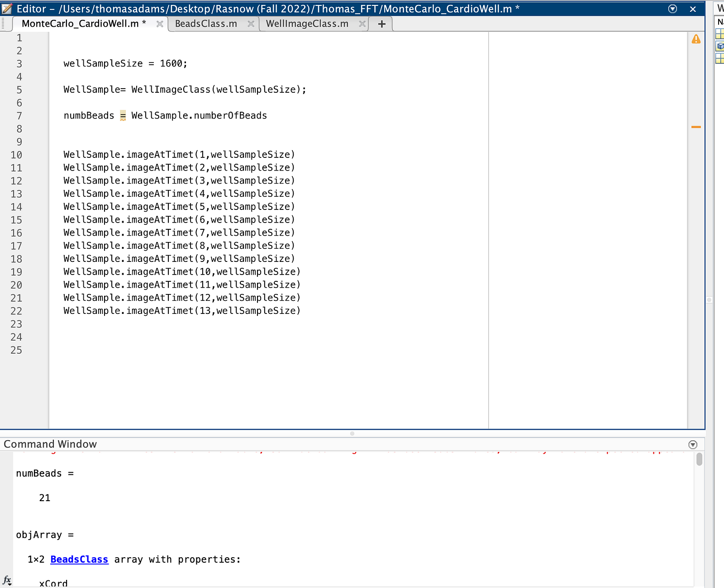Click 'WellSample.imageAtTimet(1,wellSampleSize)' line
724x588 pixels.
tap(179, 155)
